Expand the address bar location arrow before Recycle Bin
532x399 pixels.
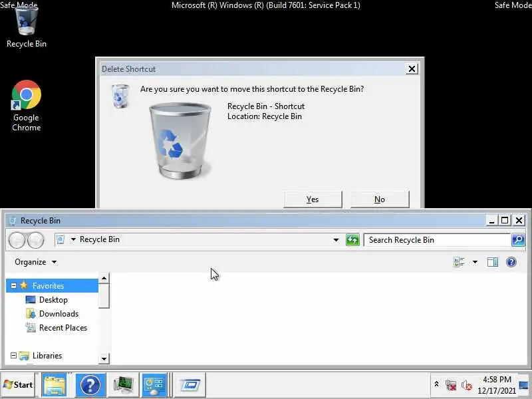(x=73, y=239)
